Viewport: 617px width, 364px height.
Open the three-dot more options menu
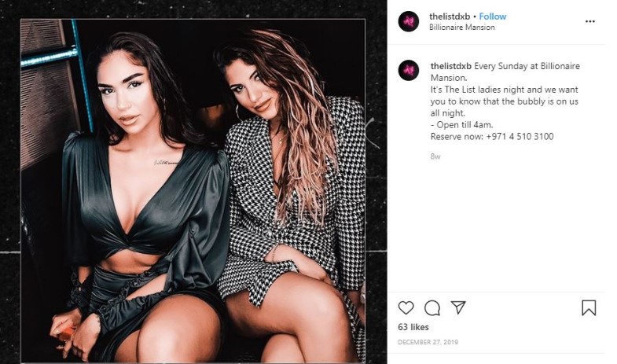(x=589, y=21)
